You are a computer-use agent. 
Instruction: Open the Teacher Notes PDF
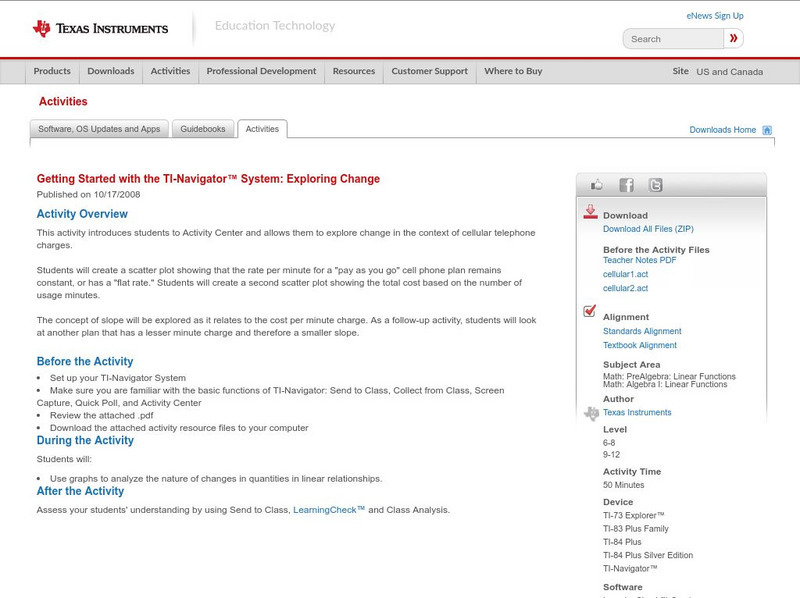pos(639,260)
